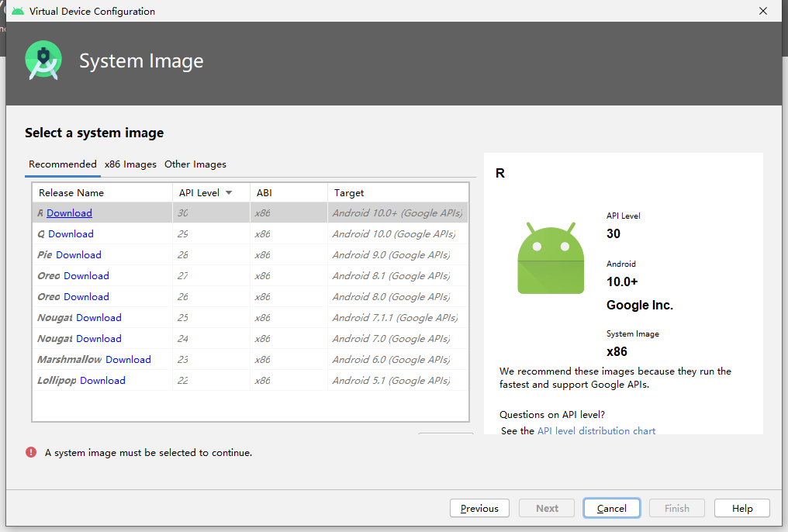The height and width of the screenshot is (532, 788).
Task: Select the Android 10.0+ (Google APIs) cell
Action: 398,213
